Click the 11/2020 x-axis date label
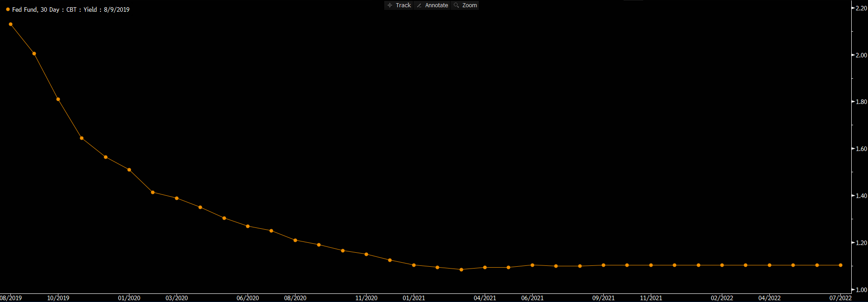The image size is (868, 302). 366,298
